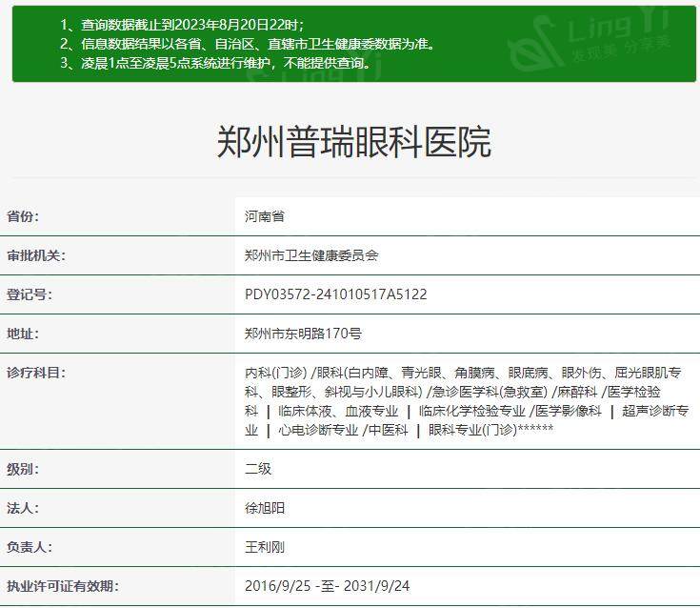Image resolution: width=700 pixels, height=608 pixels.
Task: Select the notice line 查询数据截止到2023年8月20日22时
Action: pyautogui.click(x=182, y=25)
